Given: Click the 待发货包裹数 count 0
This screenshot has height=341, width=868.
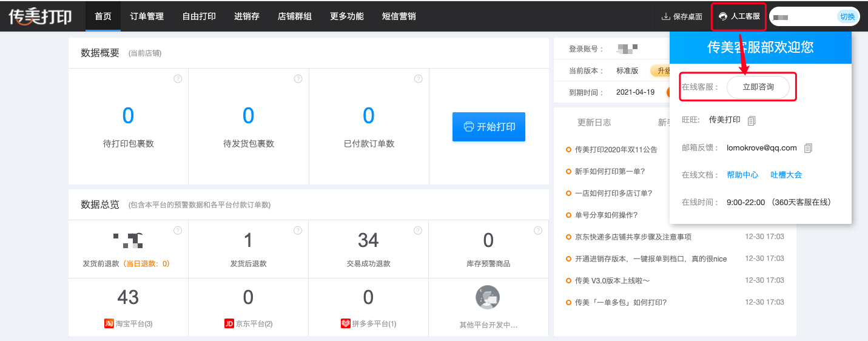Looking at the screenshot, I should [x=248, y=115].
